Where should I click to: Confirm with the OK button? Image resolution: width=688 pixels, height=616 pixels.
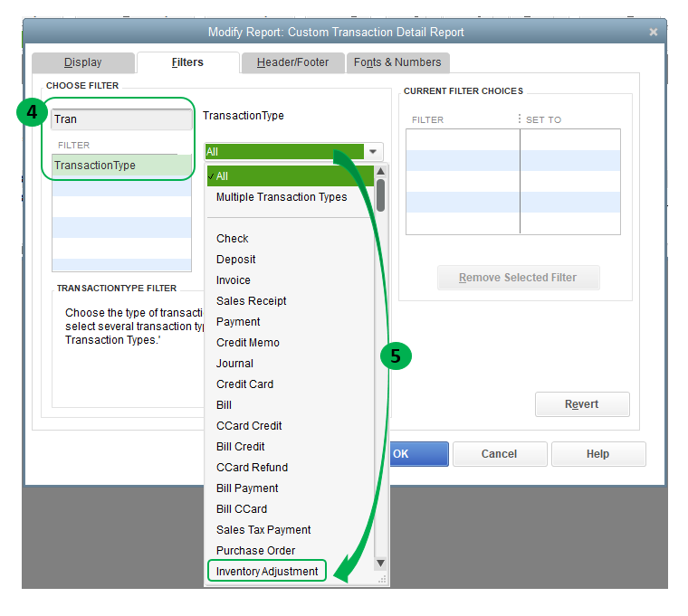pos(418,454)
